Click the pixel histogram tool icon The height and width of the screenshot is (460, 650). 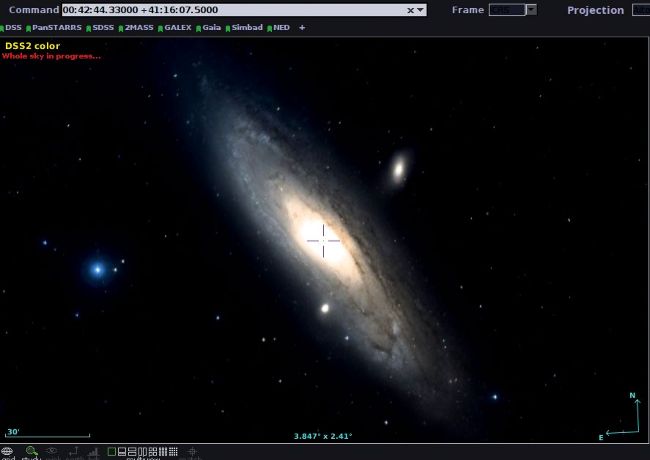(95, 452)
